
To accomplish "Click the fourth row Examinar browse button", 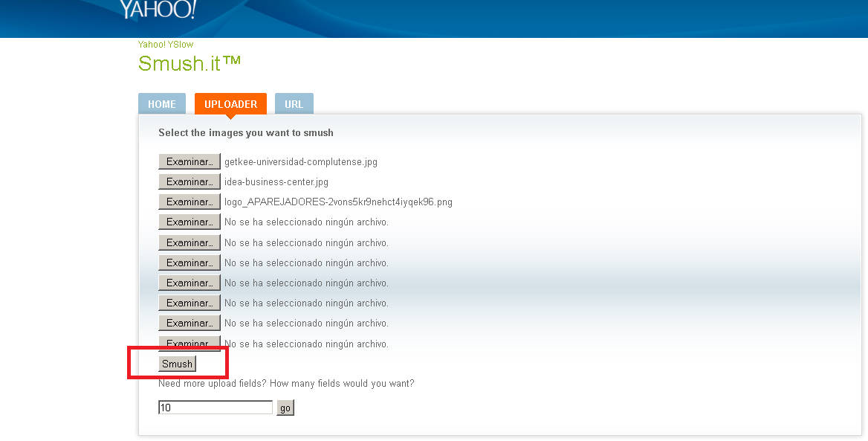I will point(190,222).
